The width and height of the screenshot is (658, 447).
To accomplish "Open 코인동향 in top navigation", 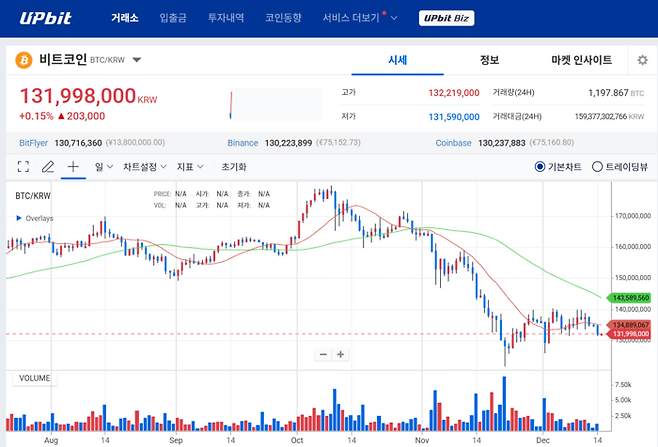I will coord(283,18).
